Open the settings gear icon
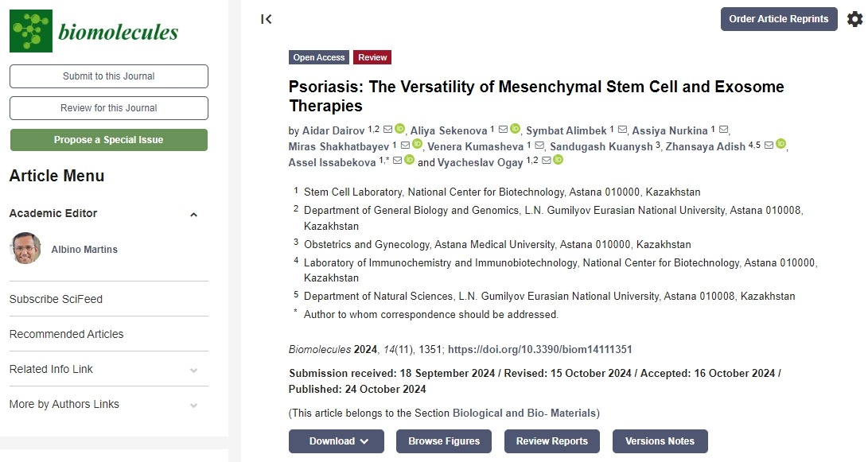Viewport: 868px width, 462px height. coord(854,19)
